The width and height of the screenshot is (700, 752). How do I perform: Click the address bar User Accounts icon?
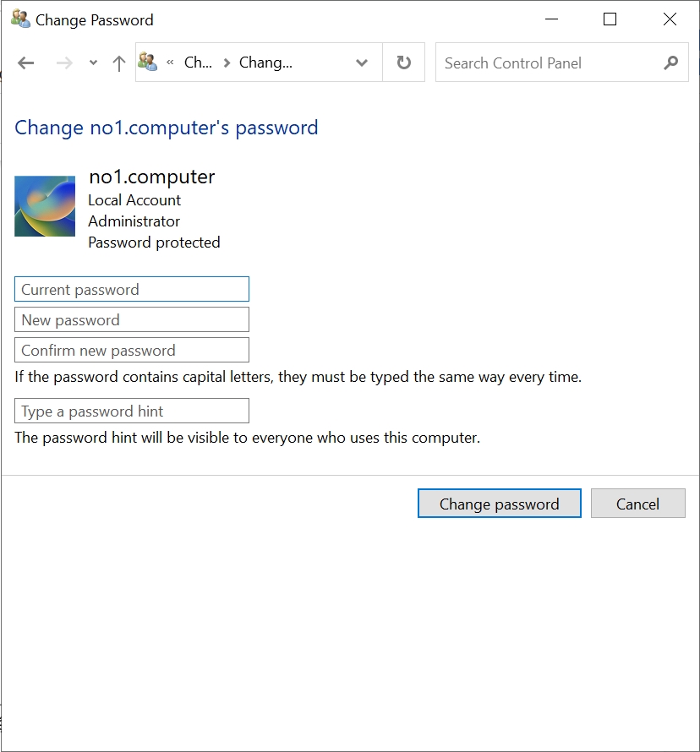(149, 63)
